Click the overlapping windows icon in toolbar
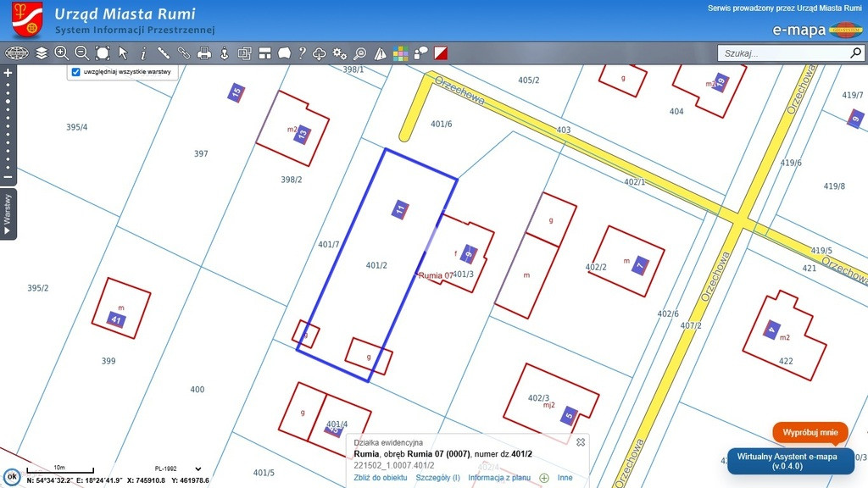 244,53
